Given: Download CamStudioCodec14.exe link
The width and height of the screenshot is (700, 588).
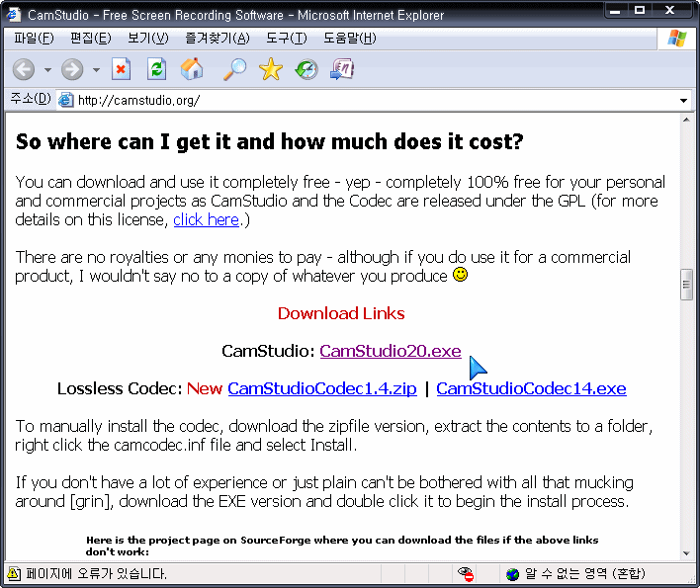Looking at the screenshot, I should tap(531, 388).
